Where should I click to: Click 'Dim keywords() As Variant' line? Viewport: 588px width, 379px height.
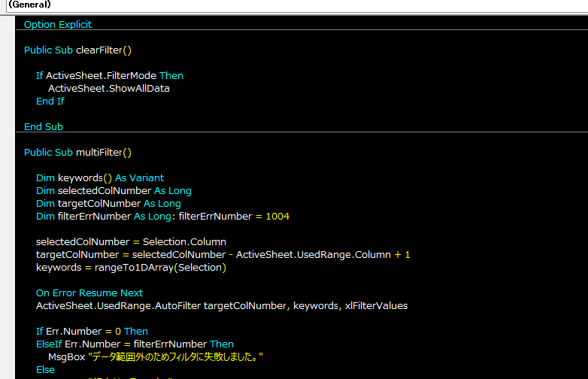(x=100, y=178)
